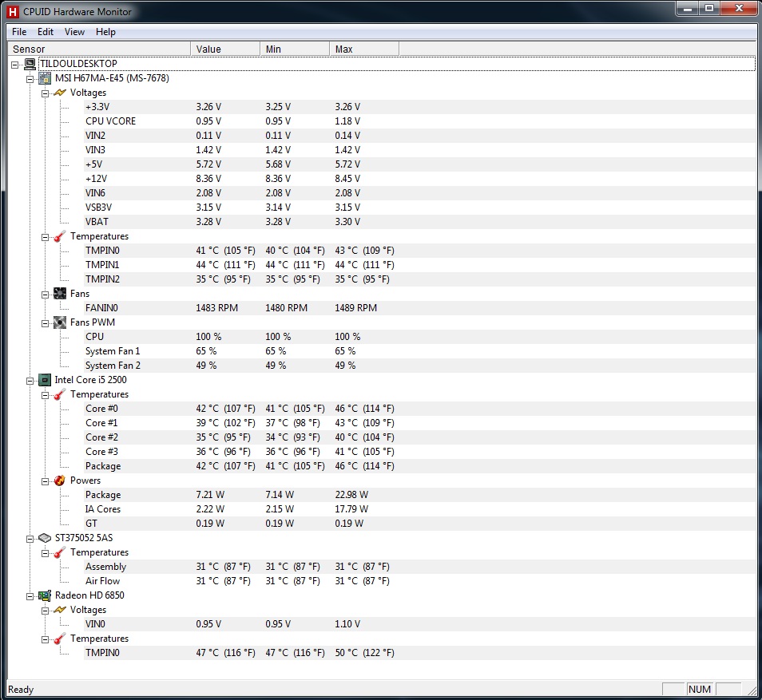Viewport: 762px width, 700px height.
Task: Click the Powers flame icon
Action: 60,481
